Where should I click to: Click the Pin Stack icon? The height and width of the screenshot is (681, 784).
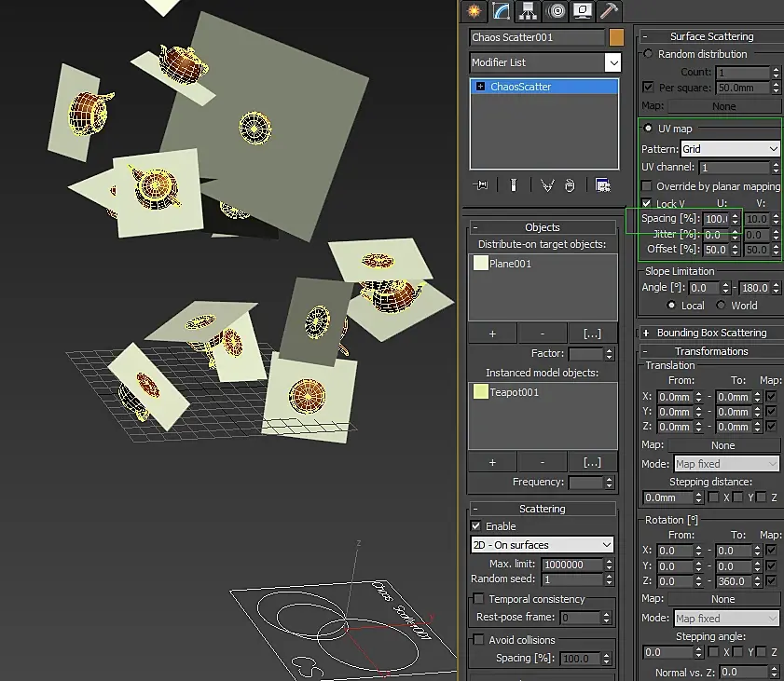coord(481,184)
